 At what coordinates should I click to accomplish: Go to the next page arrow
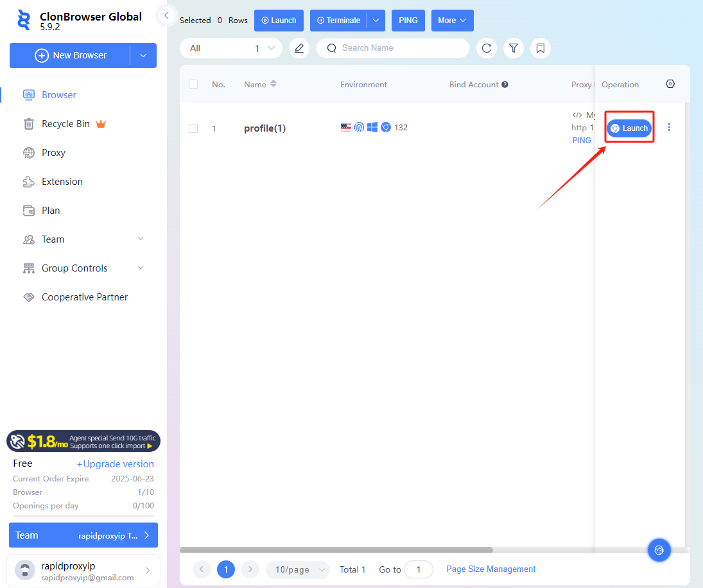coord(250,569)
